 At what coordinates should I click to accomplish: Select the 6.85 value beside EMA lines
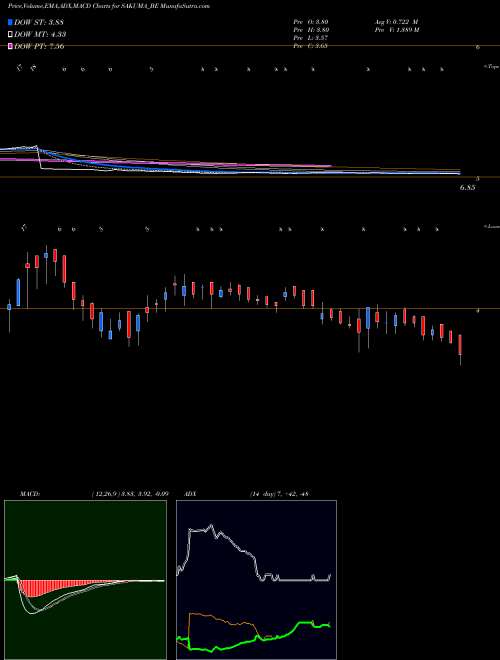468,188
